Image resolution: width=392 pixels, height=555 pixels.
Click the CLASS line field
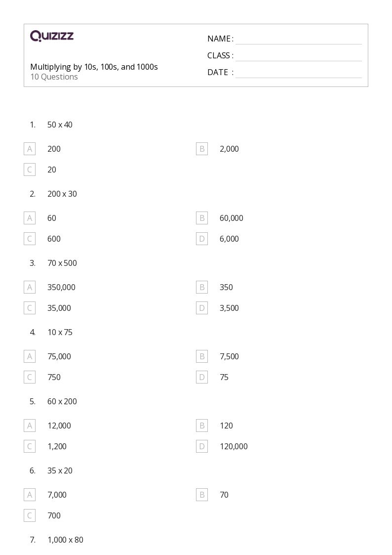click(x=299, y=56)
